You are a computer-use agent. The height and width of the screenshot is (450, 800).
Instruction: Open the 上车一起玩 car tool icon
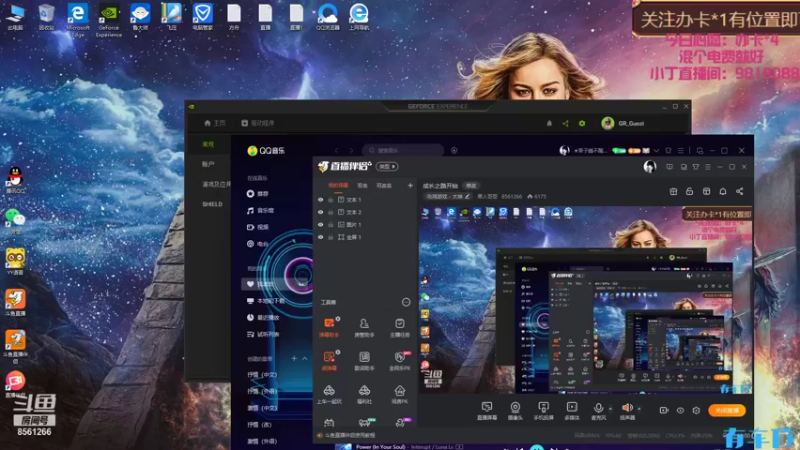(x=329, y=394)
